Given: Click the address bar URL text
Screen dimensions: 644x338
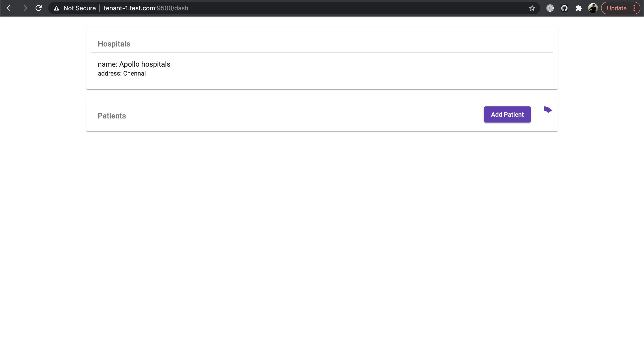Looking at the screenshot, I should click(146, 8).
